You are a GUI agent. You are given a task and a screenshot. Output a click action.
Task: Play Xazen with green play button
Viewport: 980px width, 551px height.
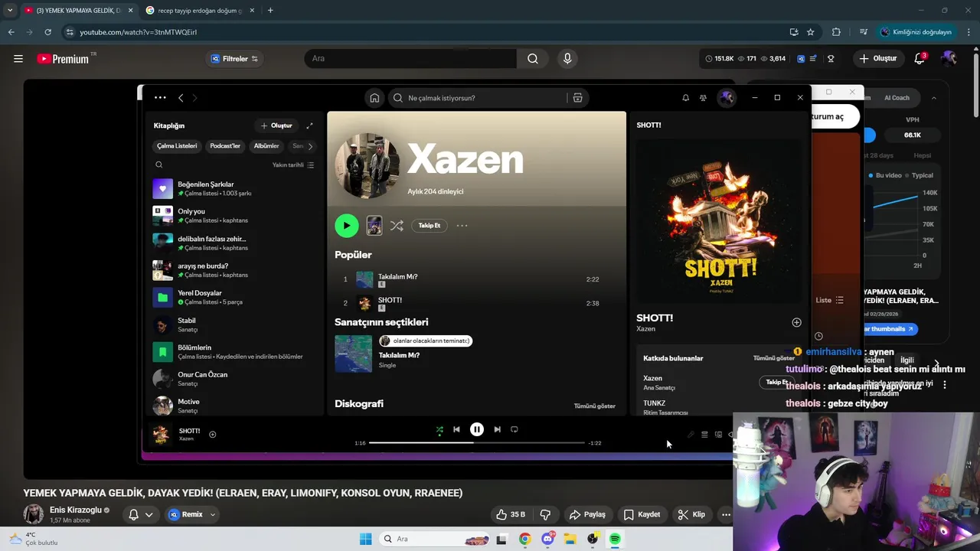point(347,225)
